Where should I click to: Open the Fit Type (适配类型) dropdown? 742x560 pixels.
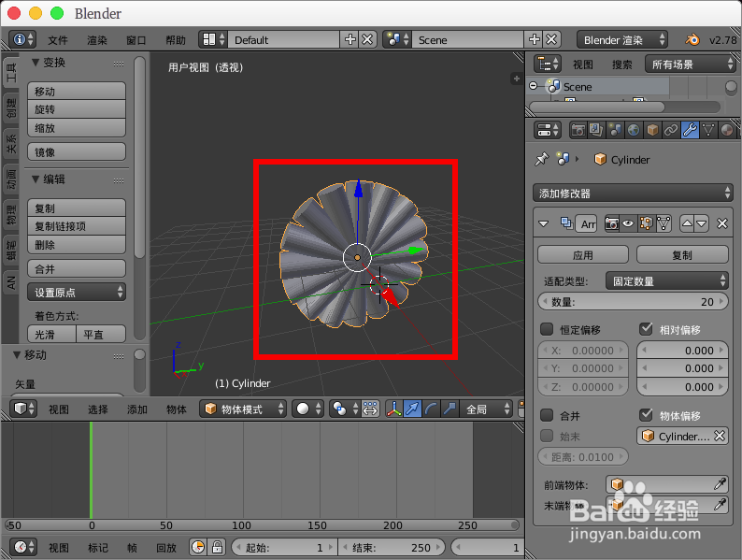[666, 281]
